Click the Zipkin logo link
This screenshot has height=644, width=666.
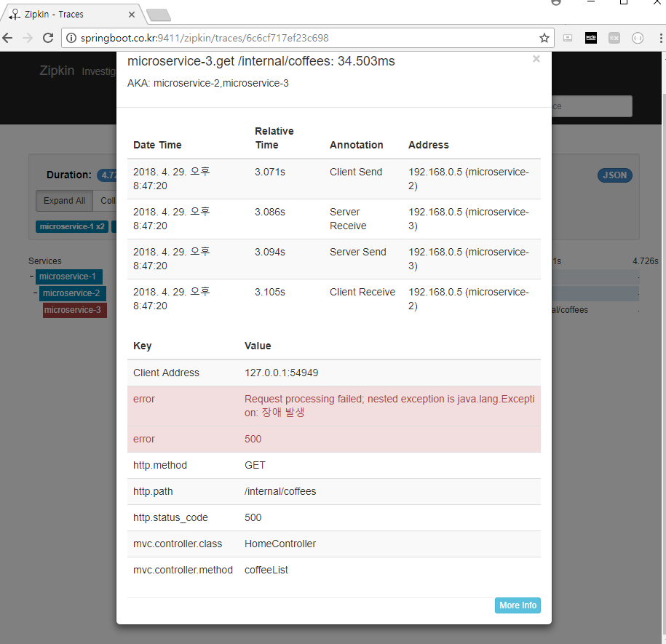pyautogui.click(x=57, y=71)
